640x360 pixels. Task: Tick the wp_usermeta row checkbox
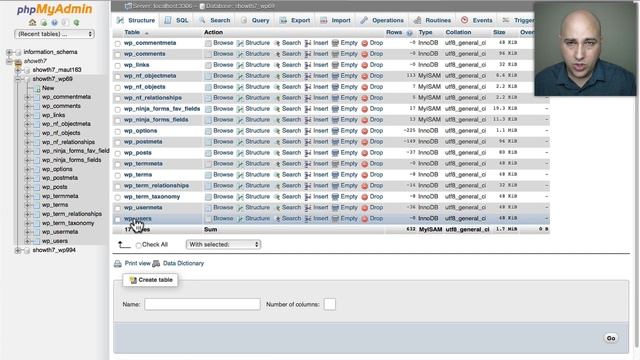click(x=118, y=208)
